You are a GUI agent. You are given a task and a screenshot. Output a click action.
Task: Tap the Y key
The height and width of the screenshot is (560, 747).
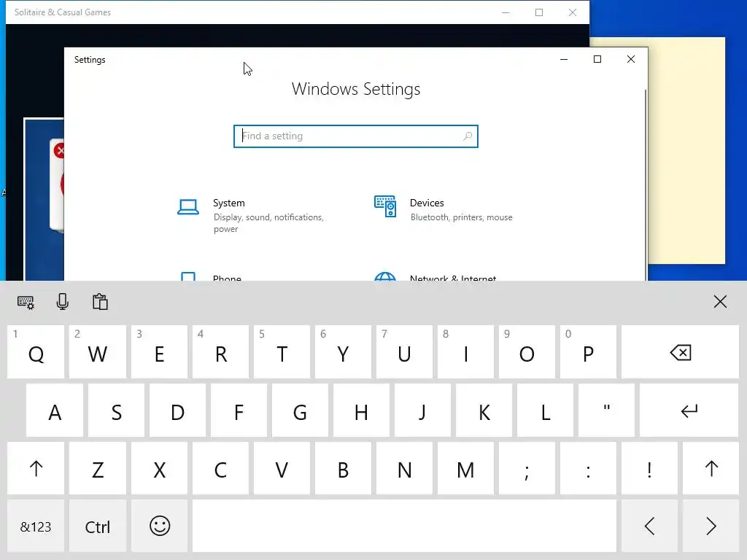click(x=343, y=352)
